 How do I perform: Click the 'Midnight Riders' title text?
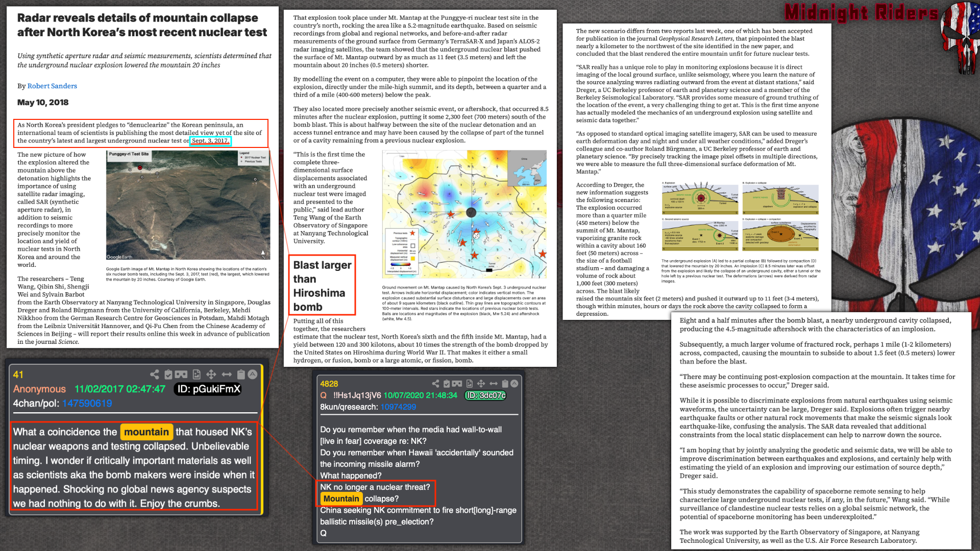(861, 13)
